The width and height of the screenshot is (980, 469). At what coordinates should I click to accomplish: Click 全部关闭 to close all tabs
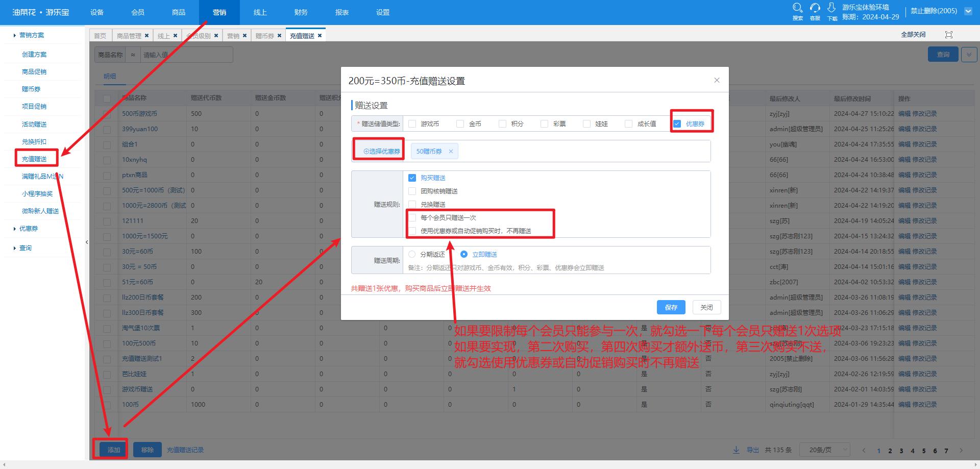tap(913, 35)
